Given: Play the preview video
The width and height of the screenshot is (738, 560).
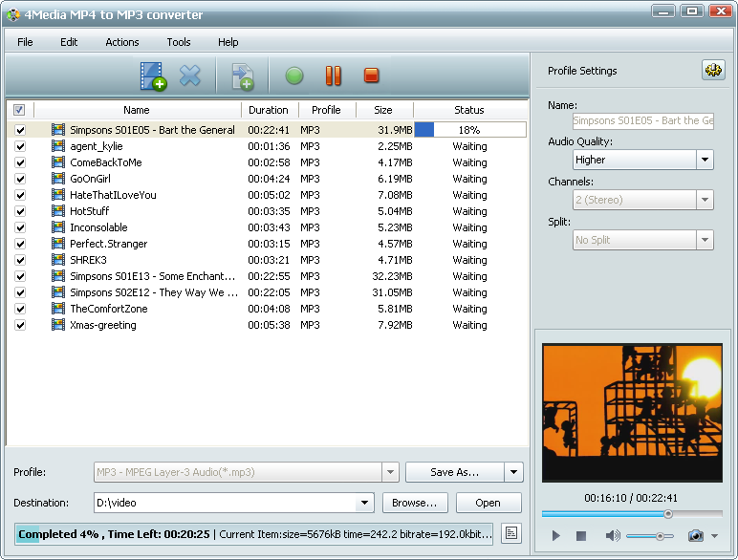Looking at the screenshot, I should (x=555, y=535).
